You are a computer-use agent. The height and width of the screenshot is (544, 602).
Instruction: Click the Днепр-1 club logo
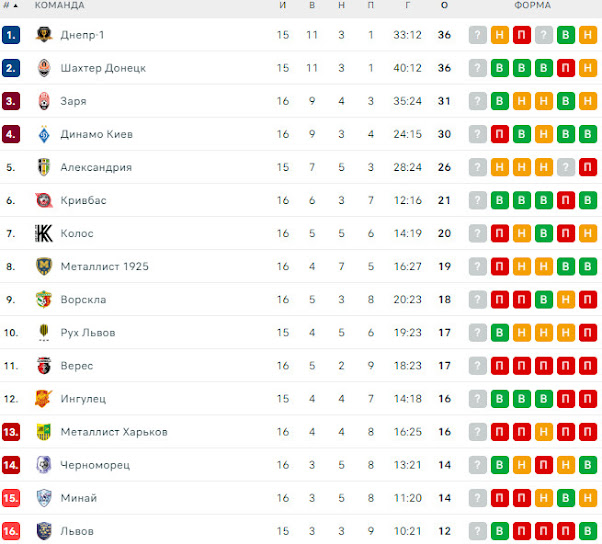[x=44, y=35]
